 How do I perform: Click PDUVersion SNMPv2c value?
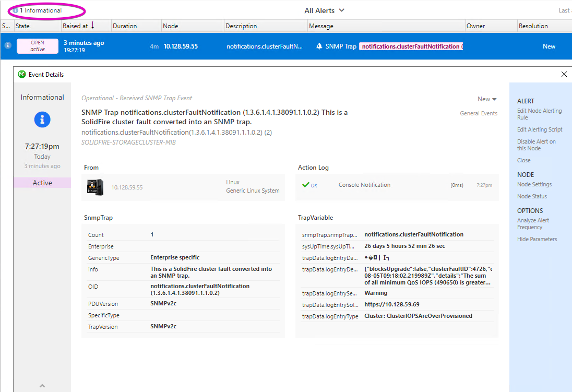click(x=163, y=303)
